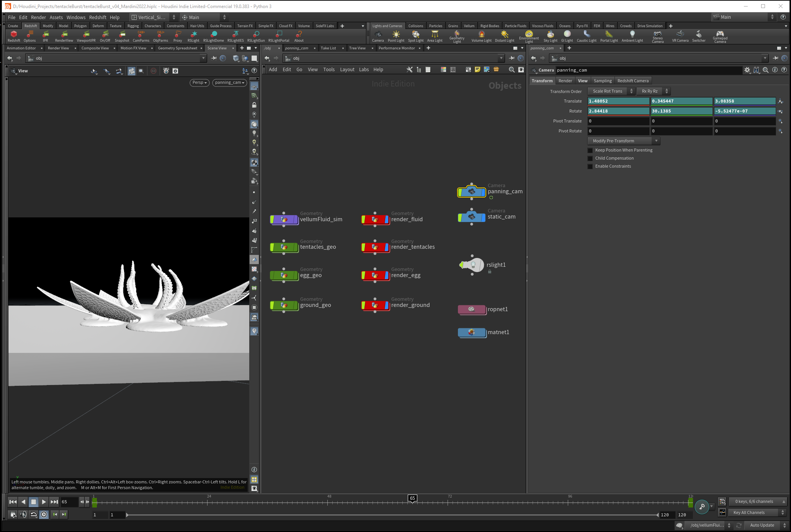Add a Spot Light from the shelf
Screen dimensions: 791x532
coord(416,36)
